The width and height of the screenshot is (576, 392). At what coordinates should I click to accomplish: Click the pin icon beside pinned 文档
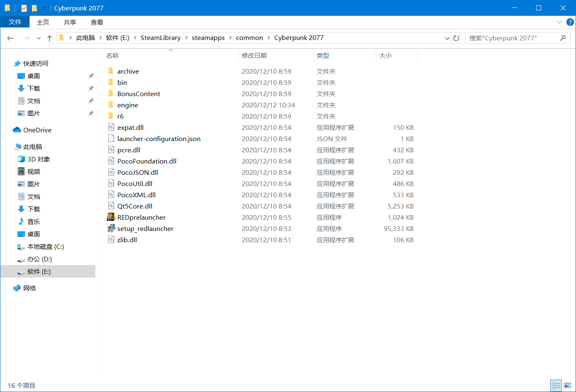(91, 101)
